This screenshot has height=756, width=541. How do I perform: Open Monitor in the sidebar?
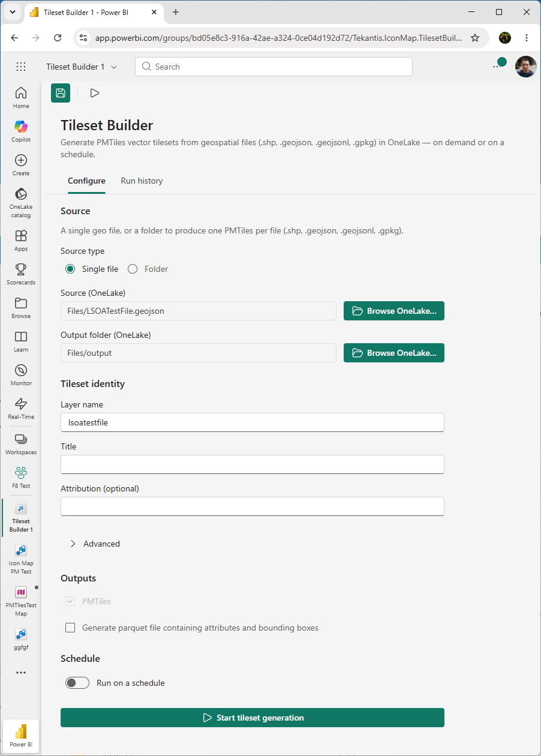click(x=21, y=374)
